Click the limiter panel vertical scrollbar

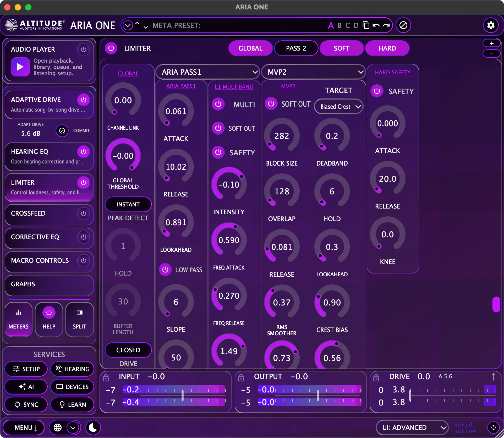[496, 304]
